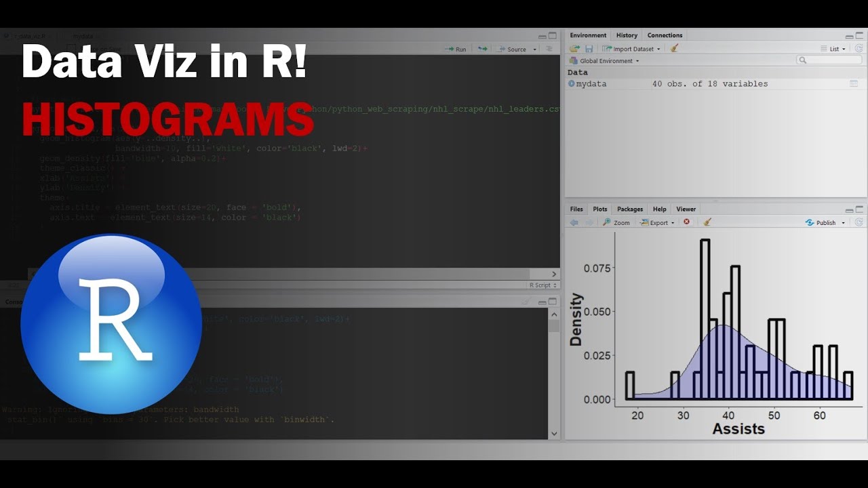Remove current plot with red X icon
Screen dimensions: 868x488
pyautogui.click(x=687, y=222)
